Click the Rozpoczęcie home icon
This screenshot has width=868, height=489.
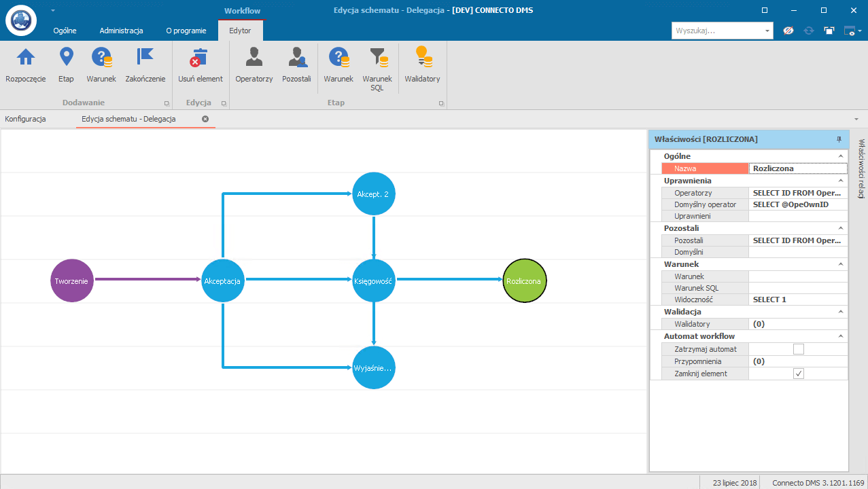(x=26, y=58)
